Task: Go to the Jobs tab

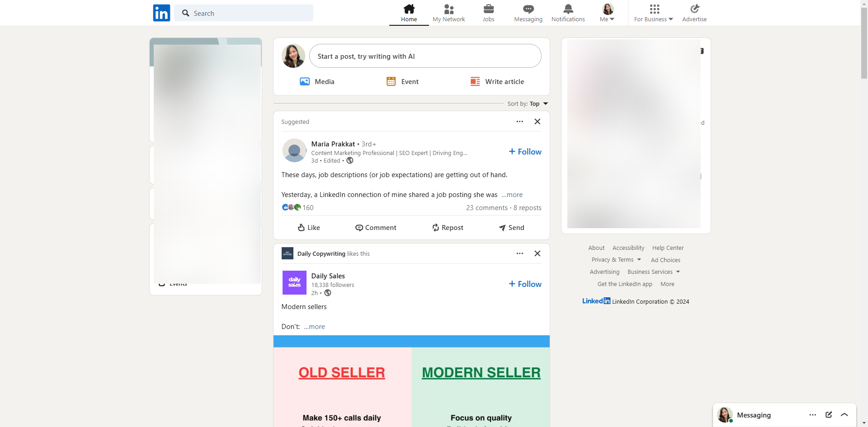Action: point(488,13)
